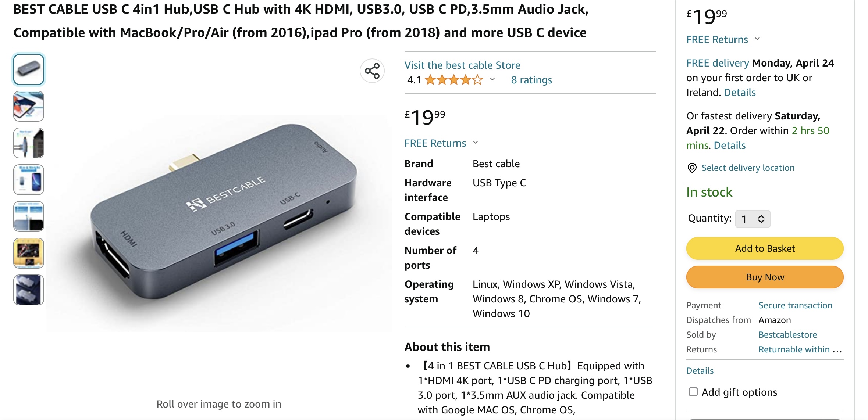Click Add to Basket button
This screenshot has width=868, height=420.
[x=765, y=248]
